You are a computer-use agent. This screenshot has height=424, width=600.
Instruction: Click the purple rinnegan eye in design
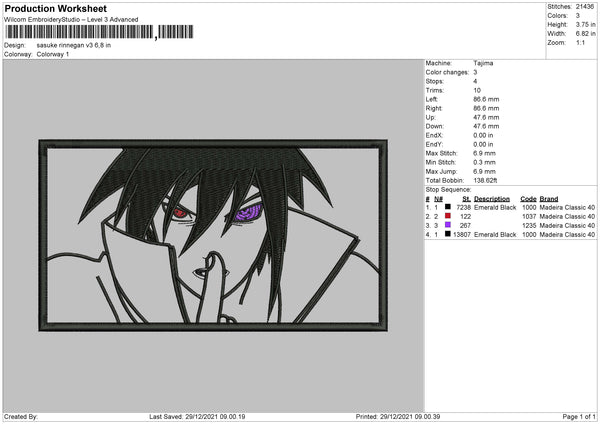(248, 213)
